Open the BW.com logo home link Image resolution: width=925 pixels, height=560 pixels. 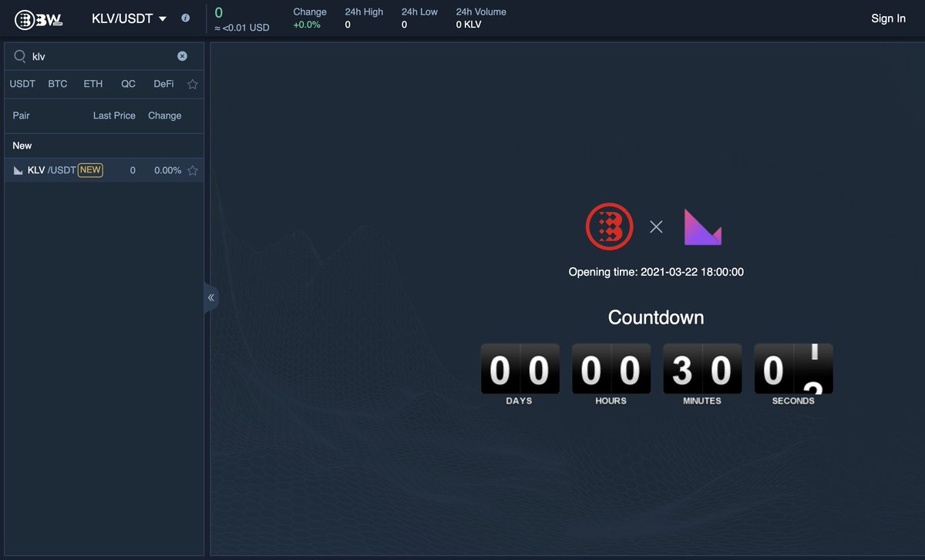tap(39, 19)
